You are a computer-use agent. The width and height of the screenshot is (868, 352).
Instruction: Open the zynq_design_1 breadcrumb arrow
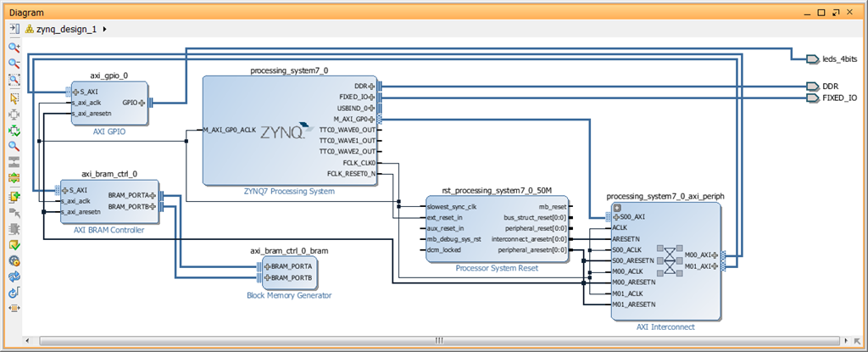[104, 29]
